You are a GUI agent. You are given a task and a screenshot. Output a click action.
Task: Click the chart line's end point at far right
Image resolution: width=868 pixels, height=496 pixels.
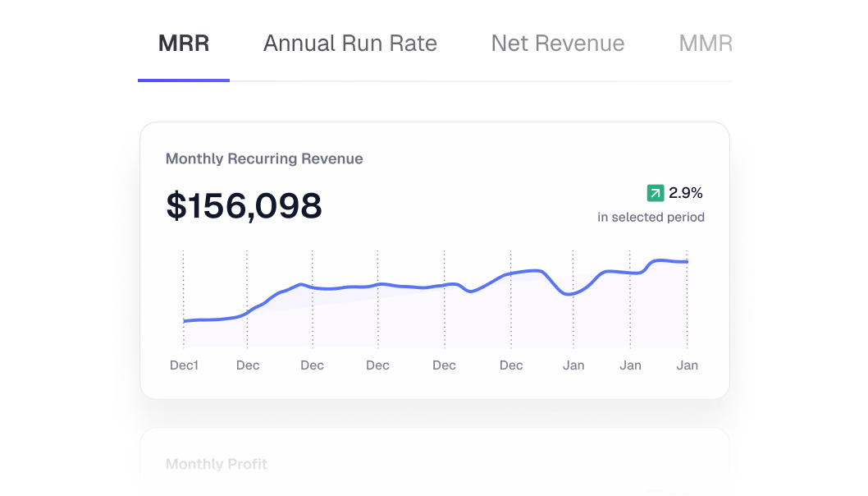(687, 261)
